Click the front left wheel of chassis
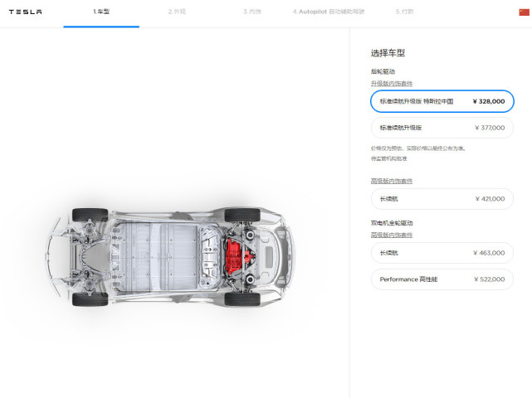Image resolution: width=532 pixels, height=398 pixels. pos(90,299)
